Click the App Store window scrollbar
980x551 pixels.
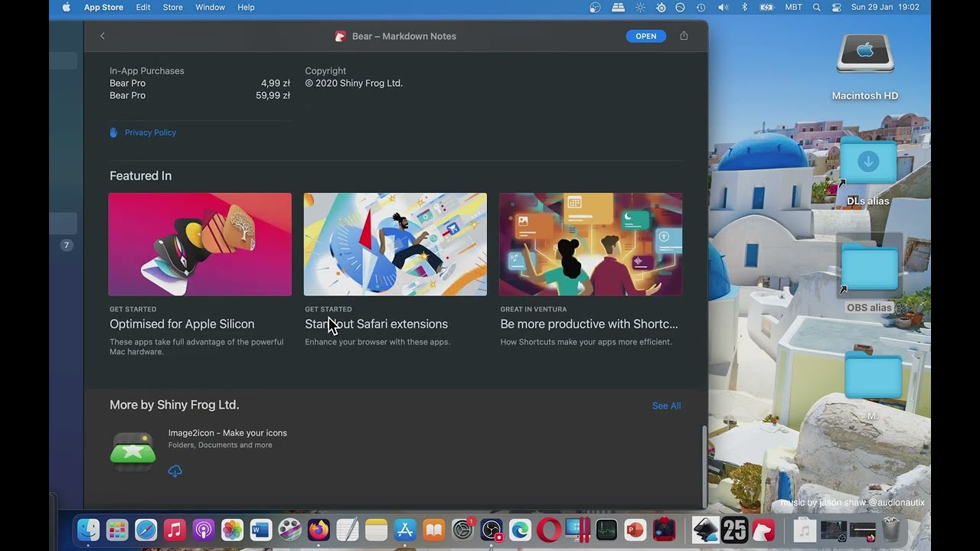[x=704, y=465]
